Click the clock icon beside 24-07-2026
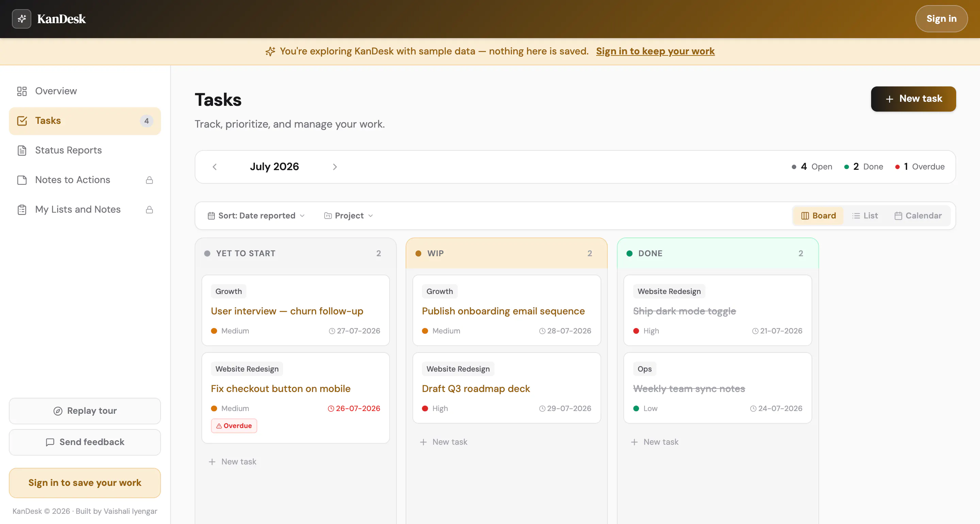 coord(753,409)
